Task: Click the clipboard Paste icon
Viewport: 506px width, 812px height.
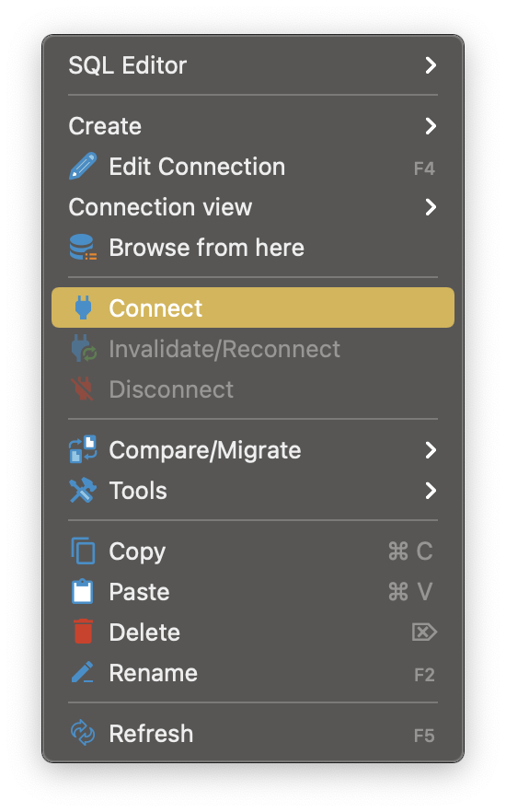Action: coord(83,591)
